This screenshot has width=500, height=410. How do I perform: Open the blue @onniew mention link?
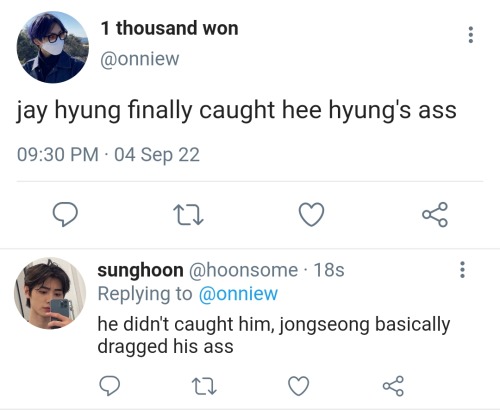coord(238,294)
